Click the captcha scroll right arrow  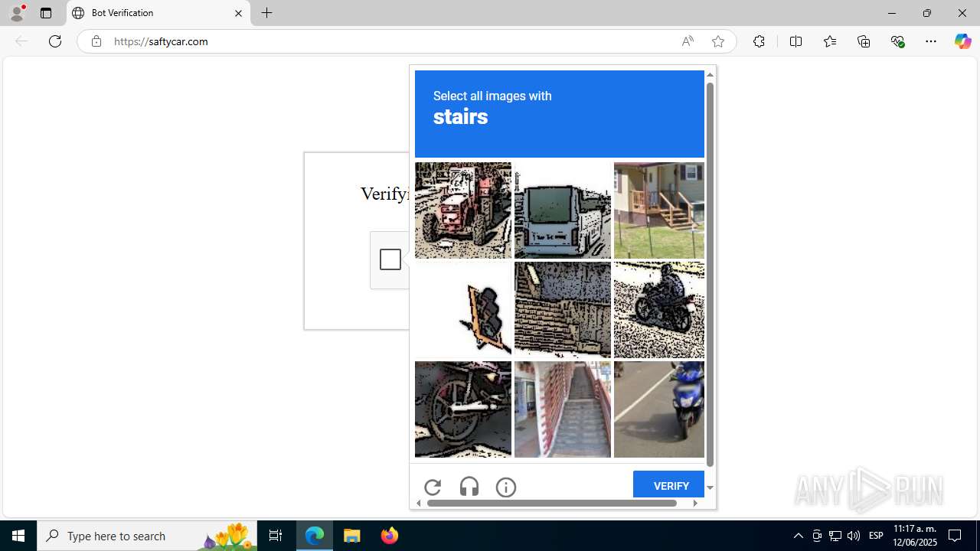point(695,503)
